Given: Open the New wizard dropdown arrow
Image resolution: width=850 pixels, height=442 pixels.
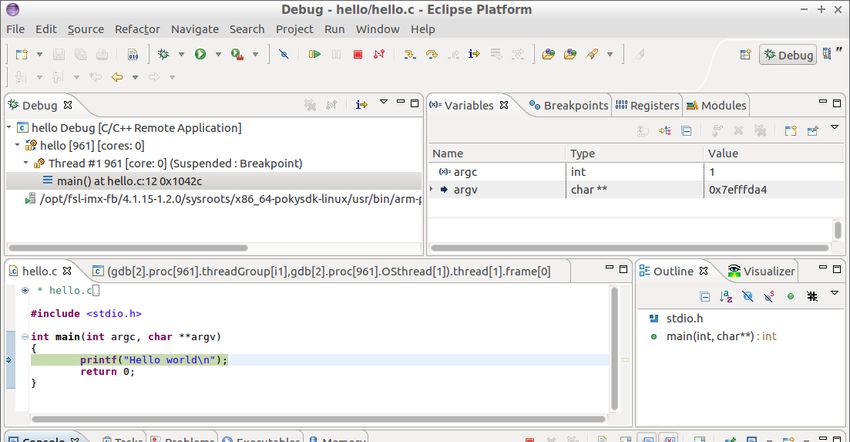Looking at the screenshot, I should pos(40,54).
